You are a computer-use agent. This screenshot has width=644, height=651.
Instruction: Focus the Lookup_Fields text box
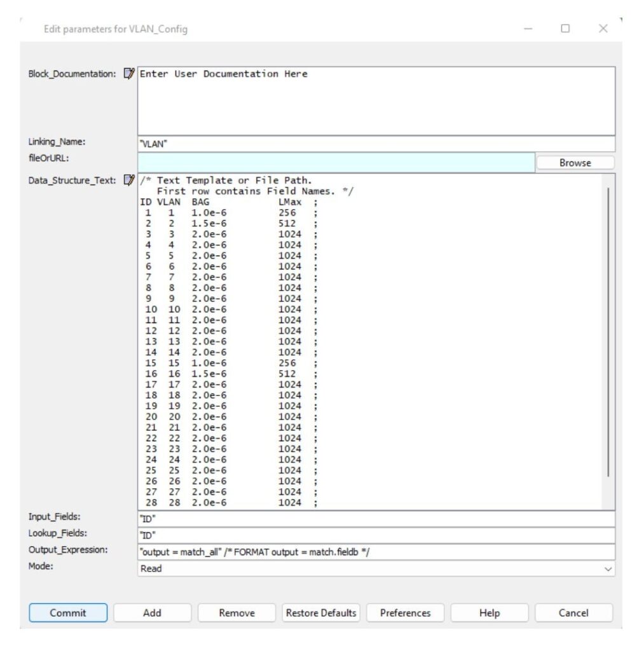[x=376, y=535]
